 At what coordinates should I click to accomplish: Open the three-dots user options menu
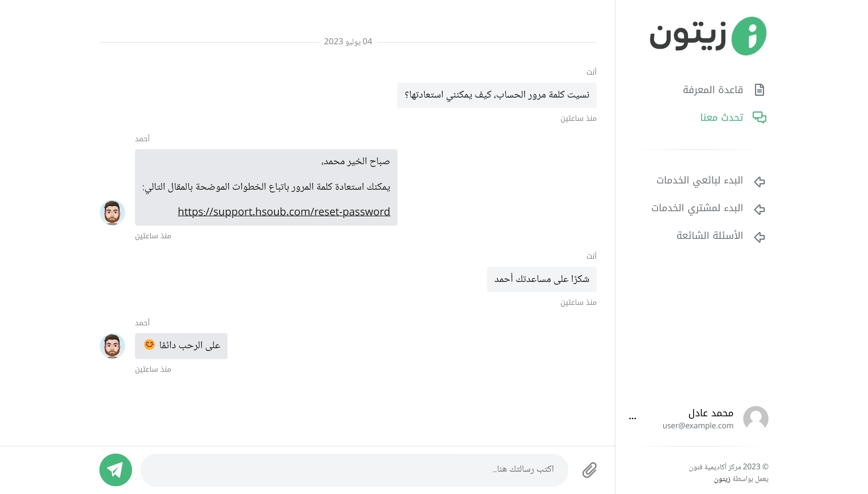click(632, 418)
